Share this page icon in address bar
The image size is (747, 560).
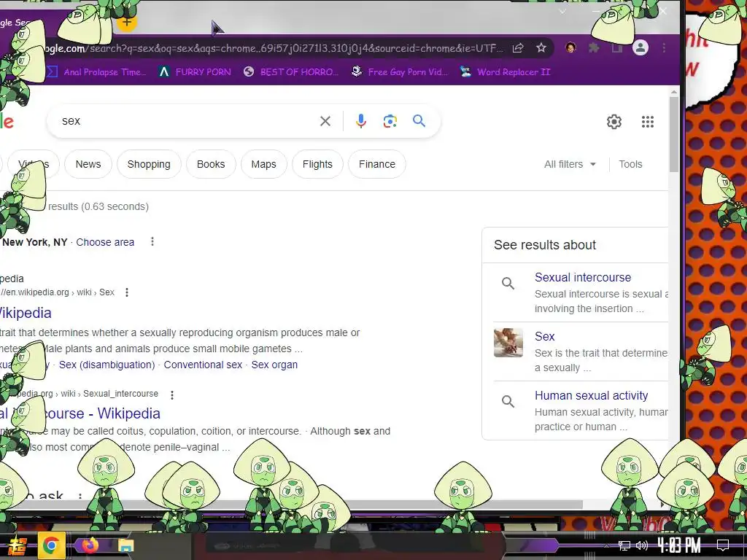(x=518, y=47)
